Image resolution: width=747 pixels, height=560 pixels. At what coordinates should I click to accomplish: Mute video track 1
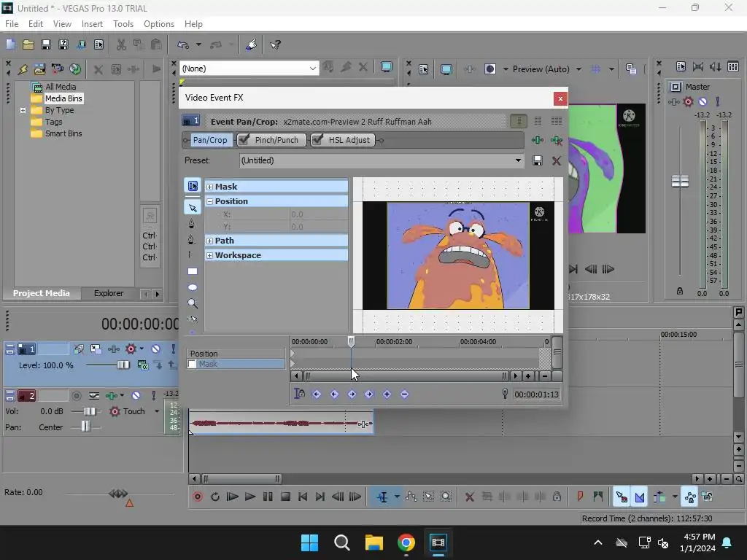pyautogui.click(x=155, y=349)
